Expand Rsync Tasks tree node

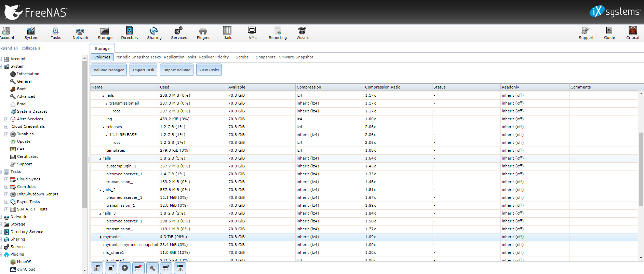click(6, 202)
